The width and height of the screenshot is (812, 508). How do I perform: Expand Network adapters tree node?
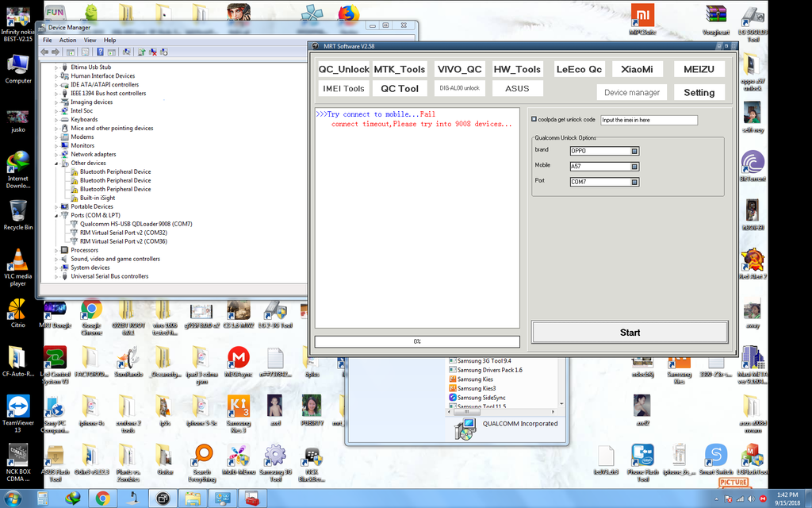click(56, 155)
